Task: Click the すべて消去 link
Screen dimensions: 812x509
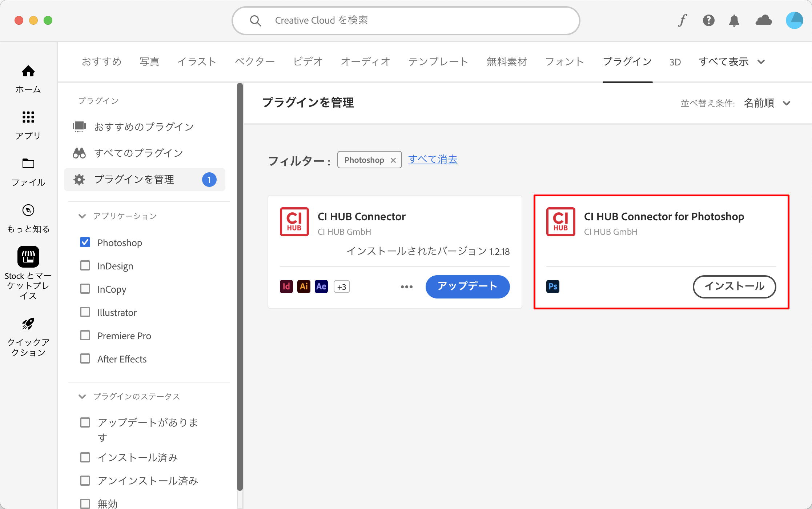Action: (x=433, y=159)
